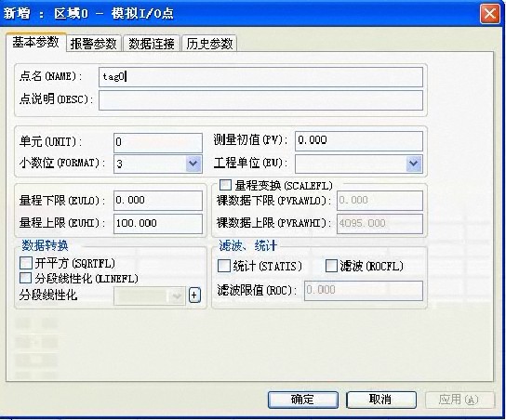Enable the 滤波 (ROCFL) checkbox
This screenshot has width=506, height=420.
tap(331, 267)
